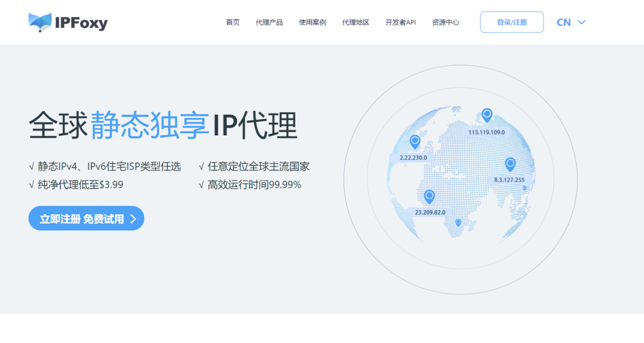Click the small pin in the Middle East region

click(x=525, y=188)
